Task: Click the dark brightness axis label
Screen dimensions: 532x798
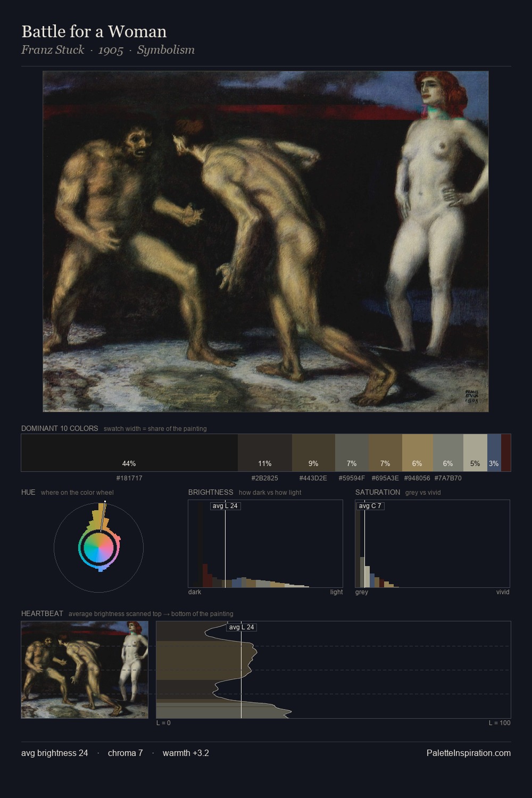Action: point(195,592)
